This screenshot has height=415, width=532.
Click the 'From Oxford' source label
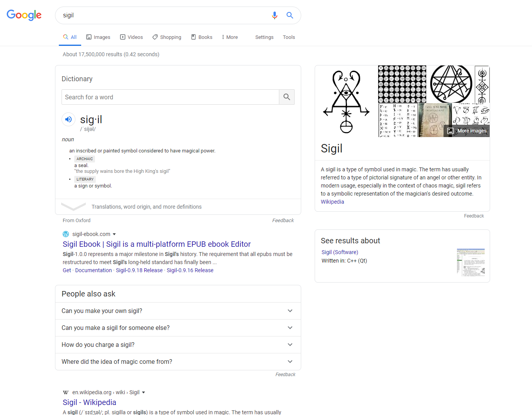tap(77, 221)
